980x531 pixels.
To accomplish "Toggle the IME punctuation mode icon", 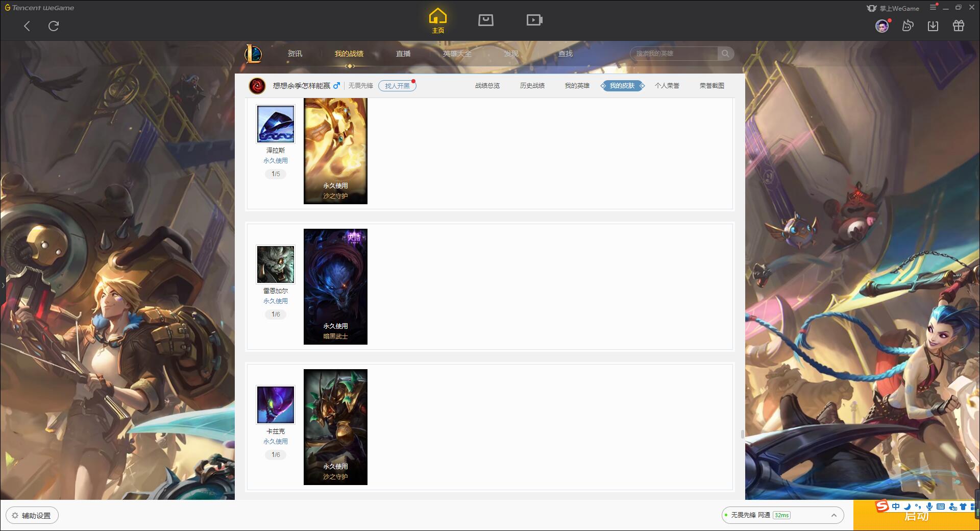I will pyautogui.click(x=918, y=506).
